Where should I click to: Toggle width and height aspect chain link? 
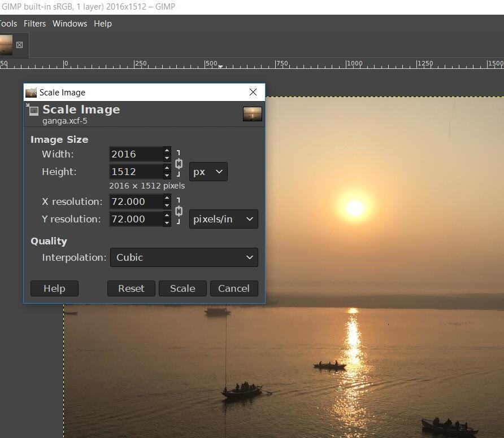pyautogui.click(x=179, y=164)
